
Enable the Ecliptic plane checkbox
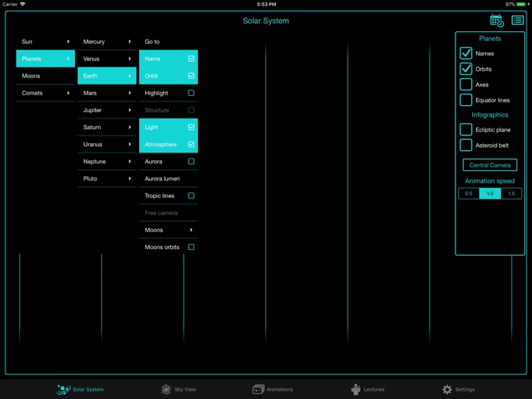click(x=466, y=130)
